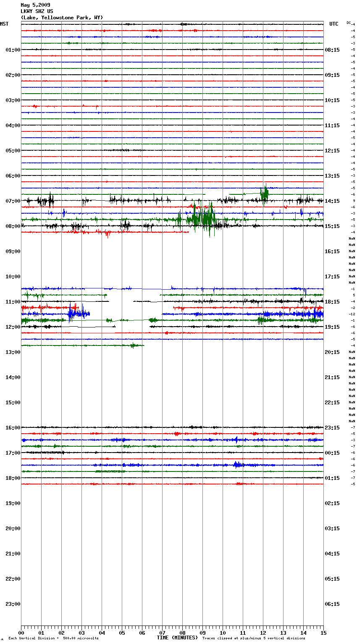Select the MST hour label '02:00'
Screen dimensions: 357x644
[13, 75]
